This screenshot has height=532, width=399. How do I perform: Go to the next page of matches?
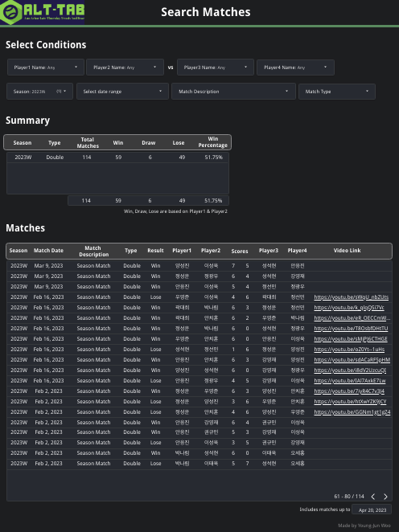[385, 497]
